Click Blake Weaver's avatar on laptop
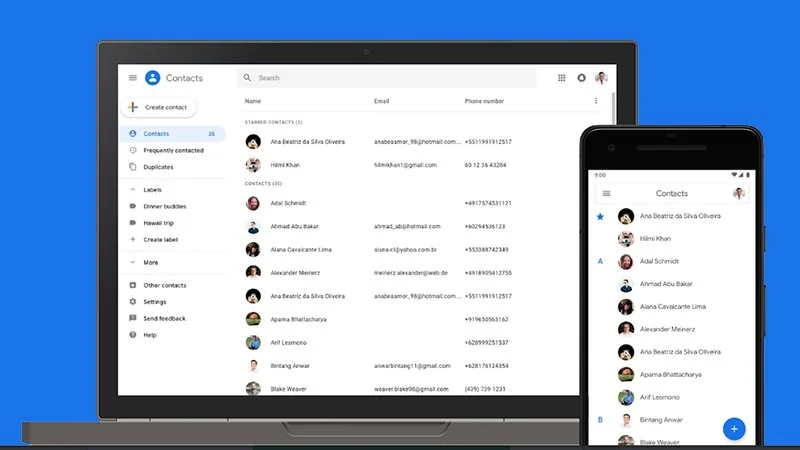Screen dimensions: 800x450 tap(253, 388)
